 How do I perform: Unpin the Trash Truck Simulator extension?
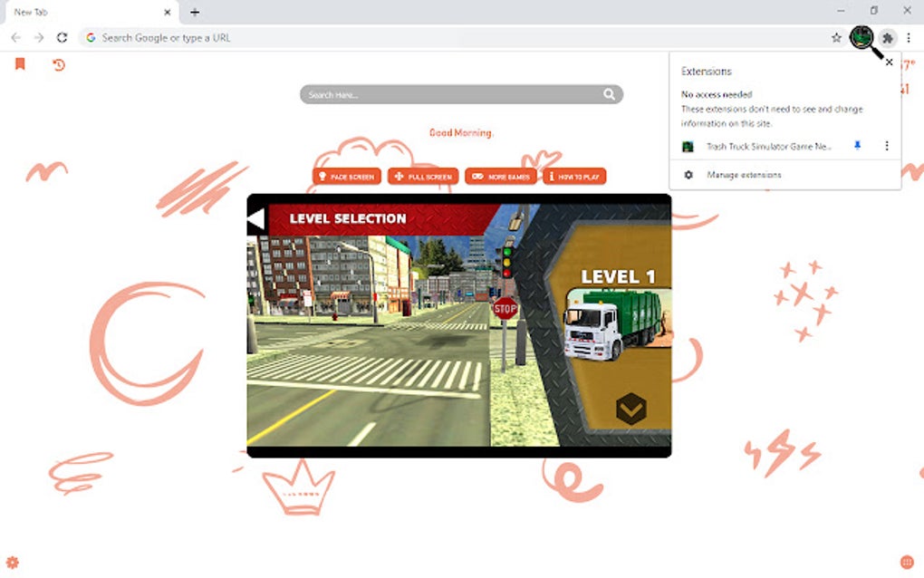(857, 146)
